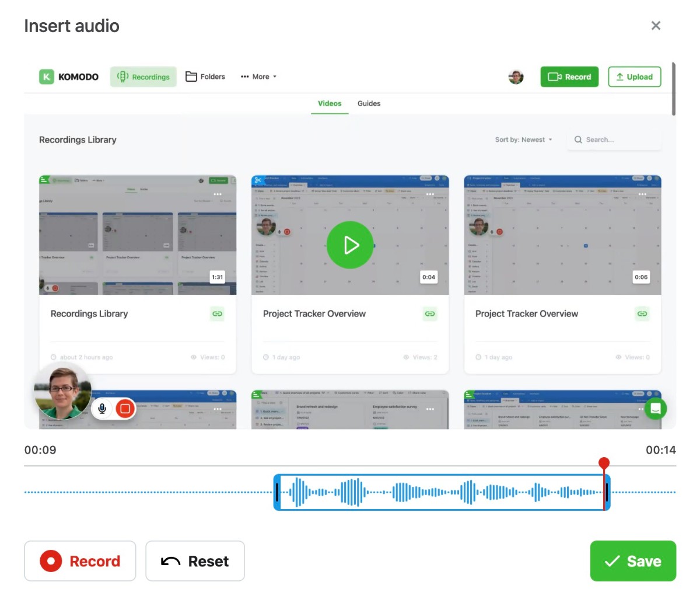The height and width of the screenshot is (589, 700).
Task: Open the user profile avatar
Action: 516,76
